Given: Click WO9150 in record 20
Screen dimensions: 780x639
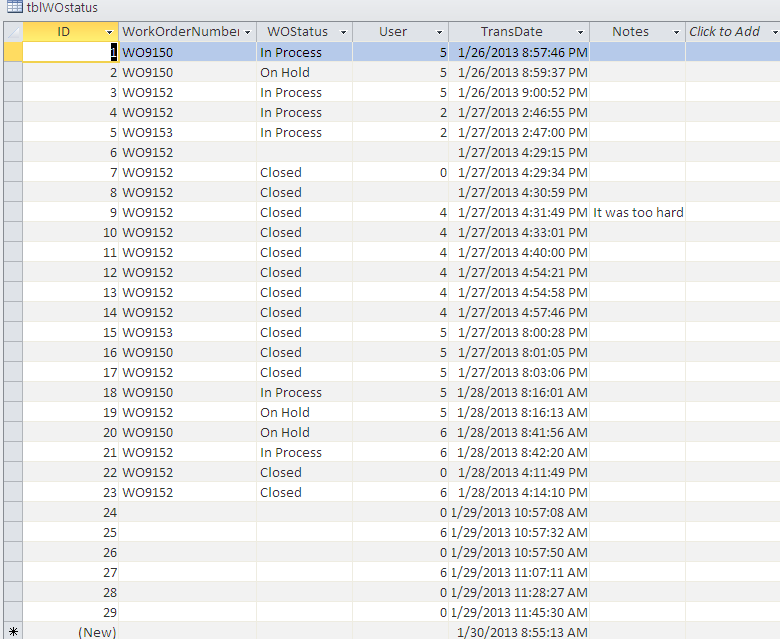Looking at the screenshot, I should tap(188, 432).
